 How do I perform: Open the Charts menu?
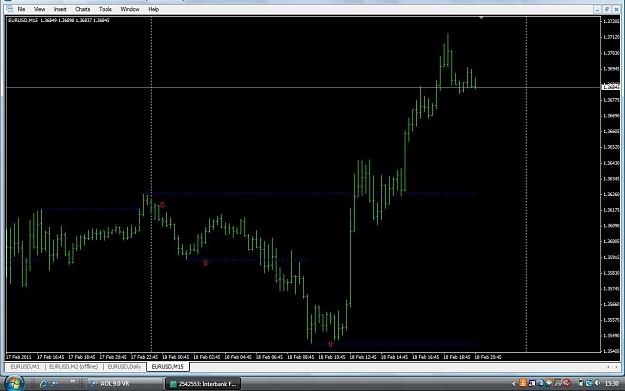click(x=83, y=9)
